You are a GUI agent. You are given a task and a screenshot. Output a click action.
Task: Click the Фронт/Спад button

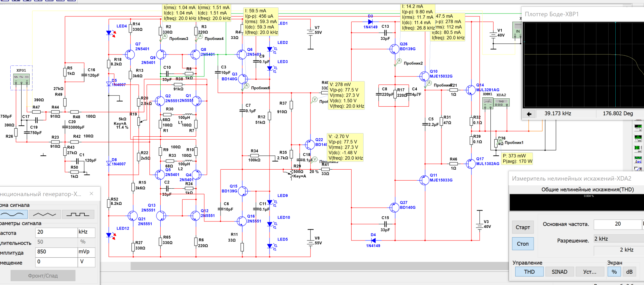[x=43, y=276]
